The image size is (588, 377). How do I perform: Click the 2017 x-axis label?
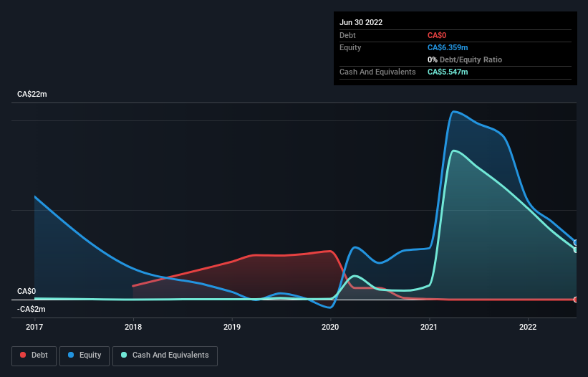point(34,327)
